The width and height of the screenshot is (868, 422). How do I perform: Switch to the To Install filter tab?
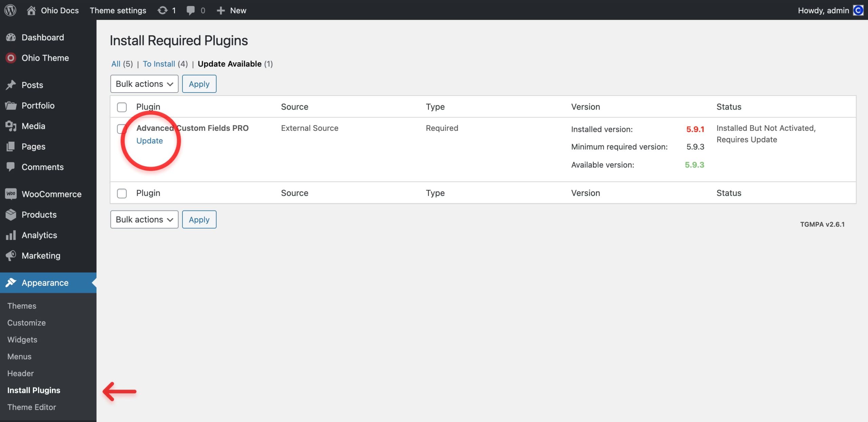click(x=159, y=64)
